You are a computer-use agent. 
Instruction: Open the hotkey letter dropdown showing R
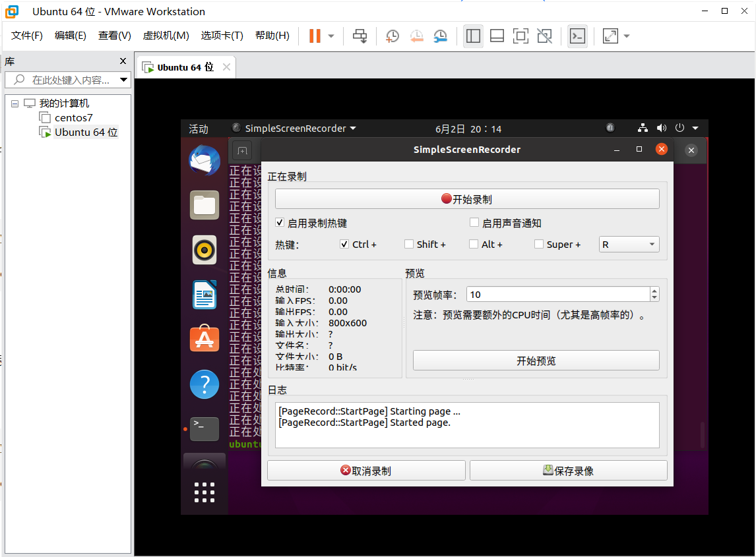(x=629, y=244)
